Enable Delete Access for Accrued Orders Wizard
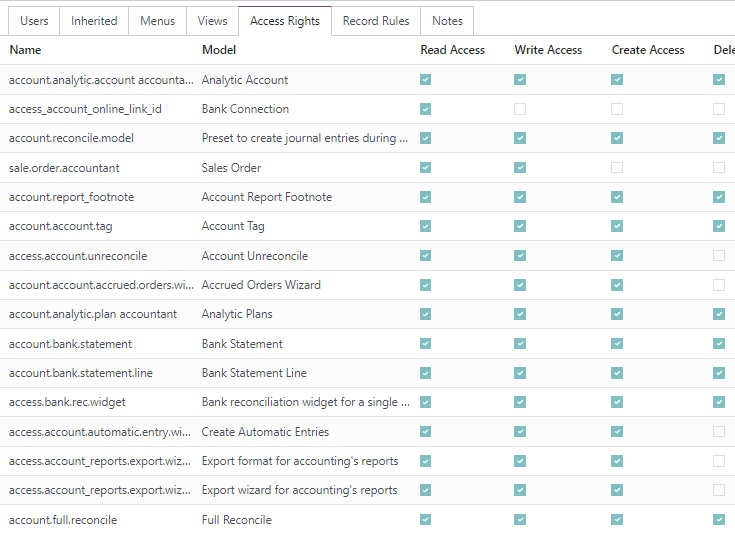Screen dimensions: 735x533 pyautogui.click(x=719, y=285)
